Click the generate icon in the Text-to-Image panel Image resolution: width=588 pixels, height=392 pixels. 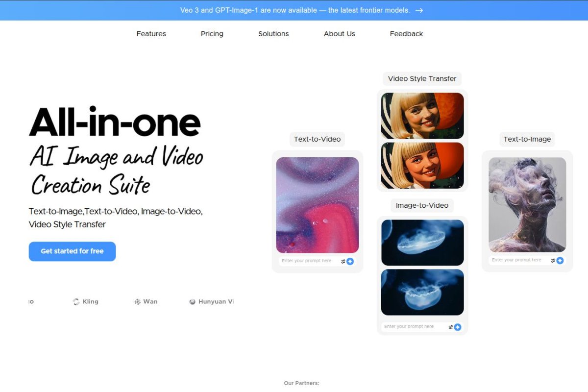560,260
